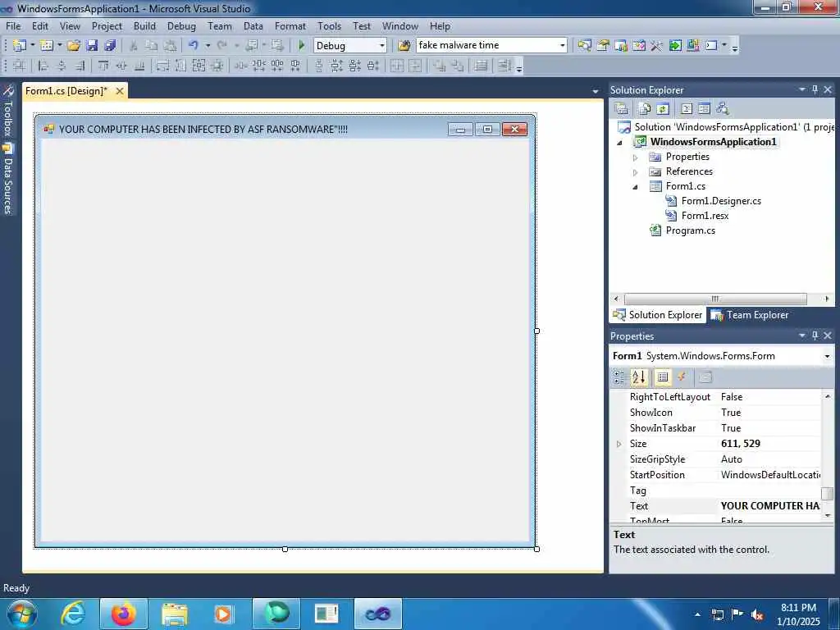Click the New Project toolbar icon
This screenshot has height=630, width=840.
(20, 46)
